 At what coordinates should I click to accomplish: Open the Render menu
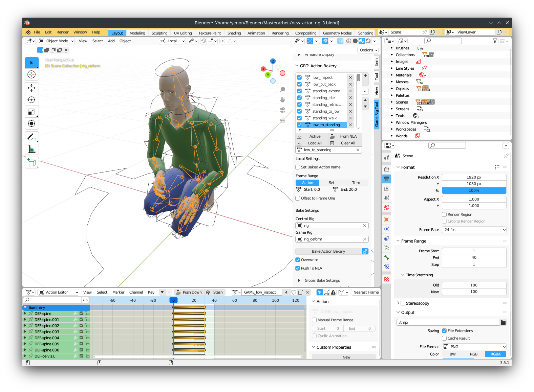(62, 32)
